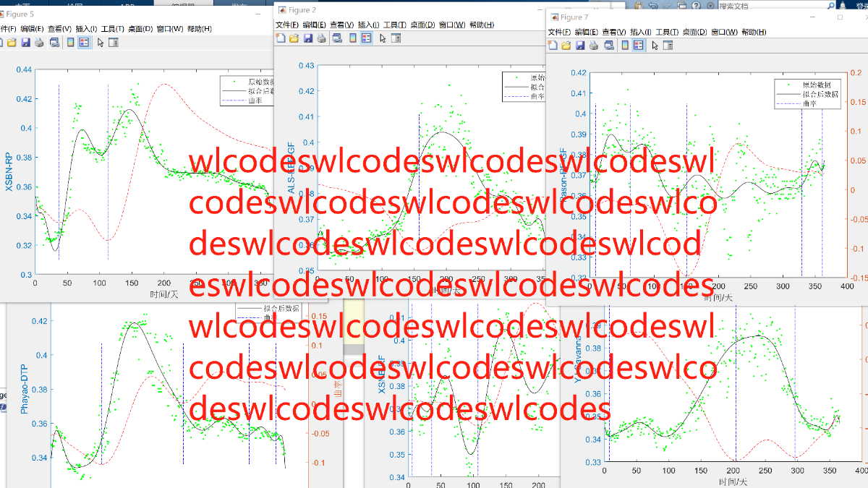This screenshot has height=488, width=868.
Task: Open 帮助(H) menu in Figure 7
Action: [x=754, y=33]
